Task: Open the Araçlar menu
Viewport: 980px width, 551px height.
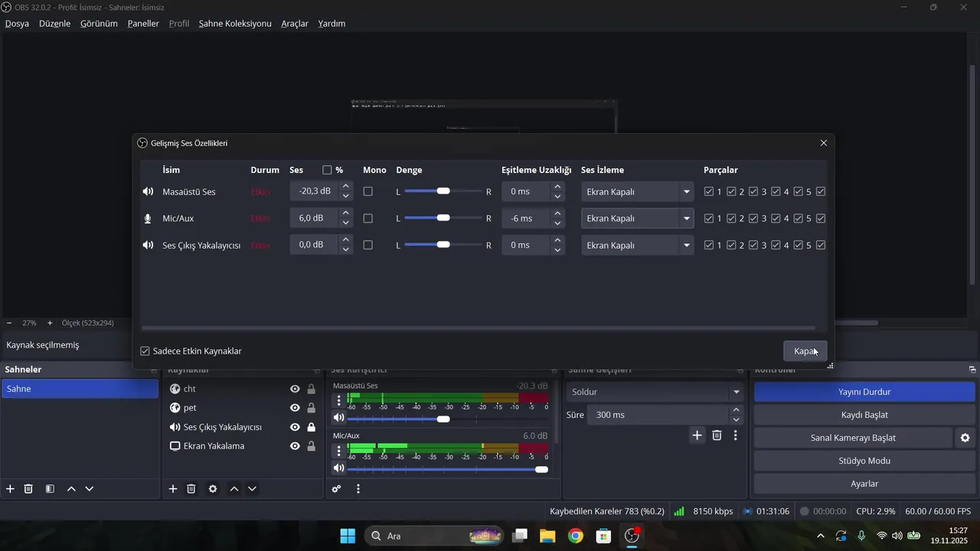Action: click(x=295, y=24)
